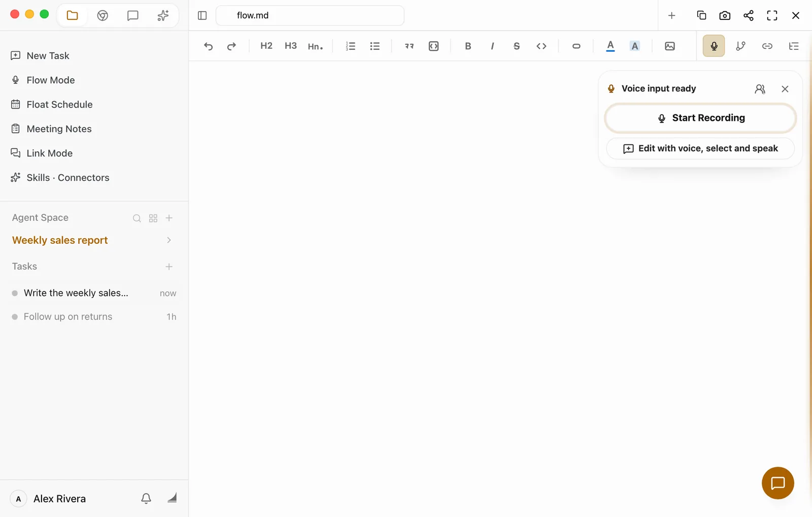812x517 pixels.
Task: Apply H2 heading style
Action: (266, 46)
